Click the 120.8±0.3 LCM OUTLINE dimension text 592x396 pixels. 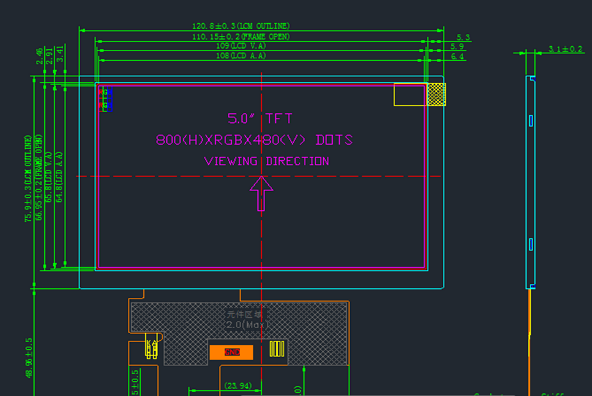click(x=241, y=26)
